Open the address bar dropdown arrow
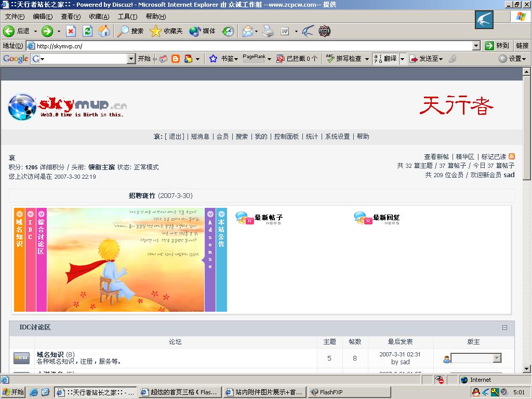This screenshot has height=399, width=532. tap(476, 46)
